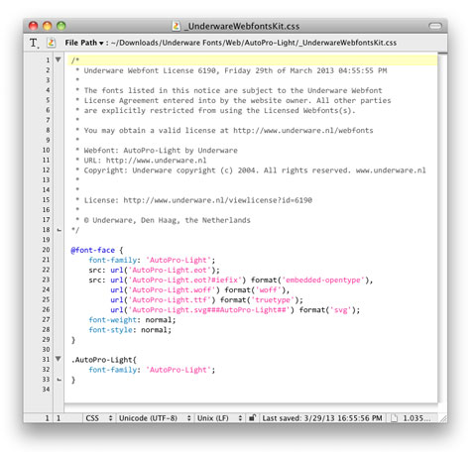Click the document pencil icon in toolbar
Image resolution: width=476 pixels, height=452 pixels.
point(51,43)
